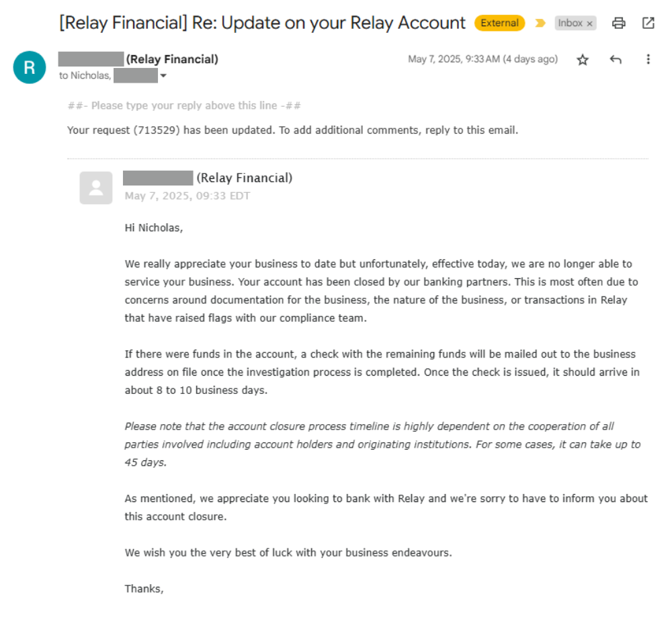This screenshot has width=672, height=617.
Task: Click the gray user avatar in message body
Action: click(x=96, y=188)
